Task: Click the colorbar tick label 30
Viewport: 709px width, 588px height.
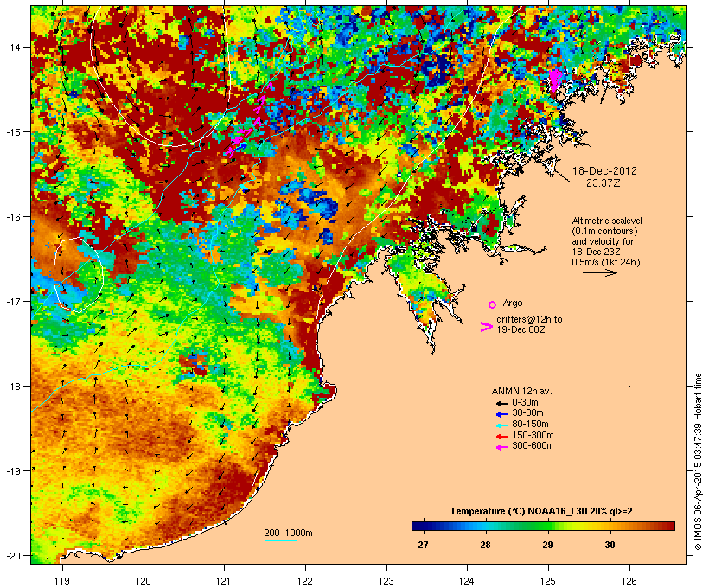Action: point(610,545)
